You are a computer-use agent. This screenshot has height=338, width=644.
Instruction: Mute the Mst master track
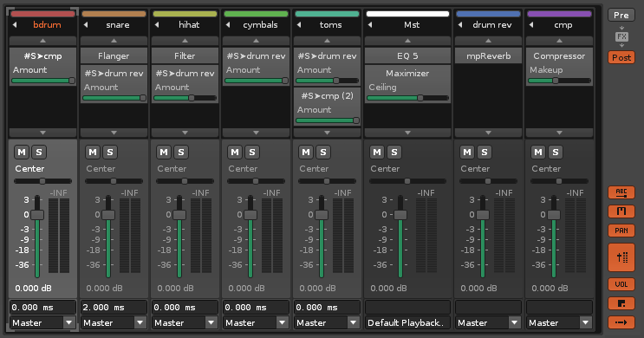377,153
